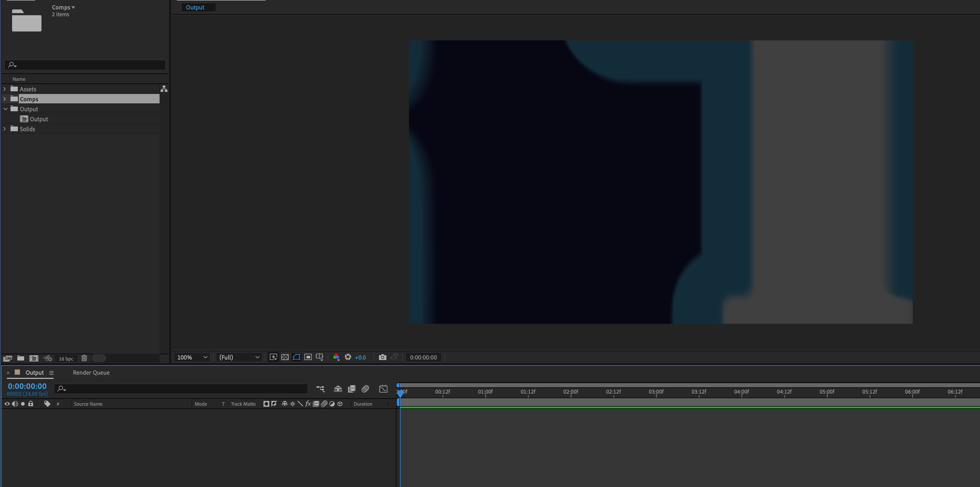
Task: Open the Show Channel color icon
Action: click(336, 357)
